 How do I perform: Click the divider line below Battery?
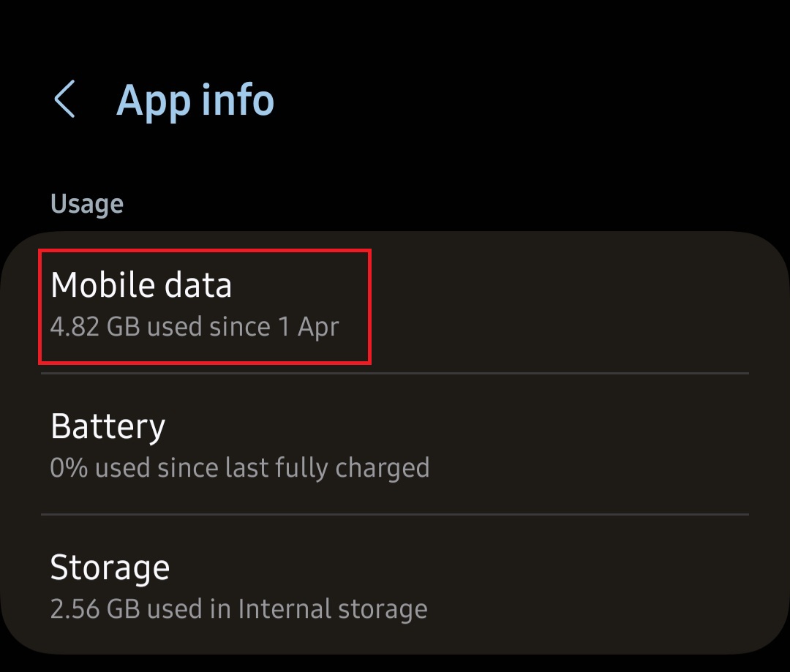coord(395,514)
